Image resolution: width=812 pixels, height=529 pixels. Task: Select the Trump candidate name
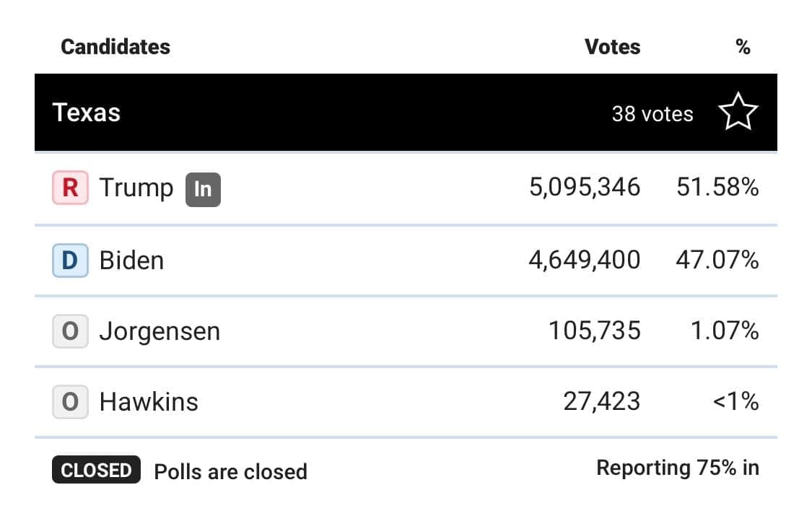(136, 188)
